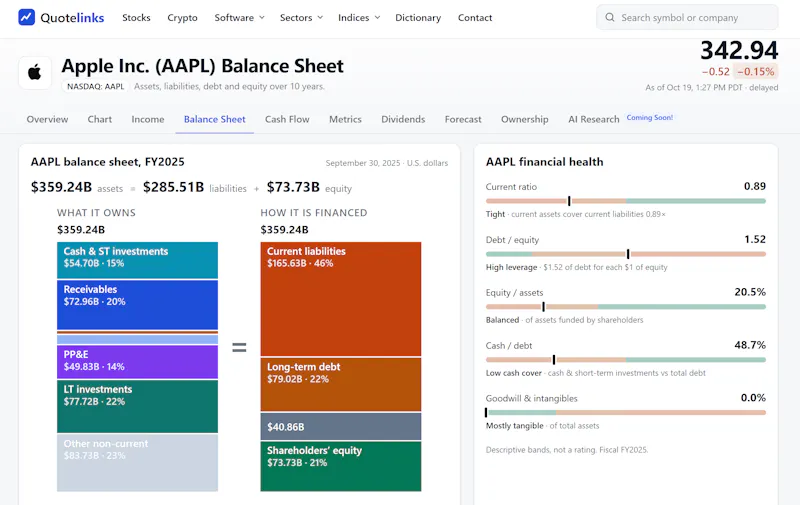Open the Crypto nav link
The height and width of the screenshot is (505, 800).
182,18
